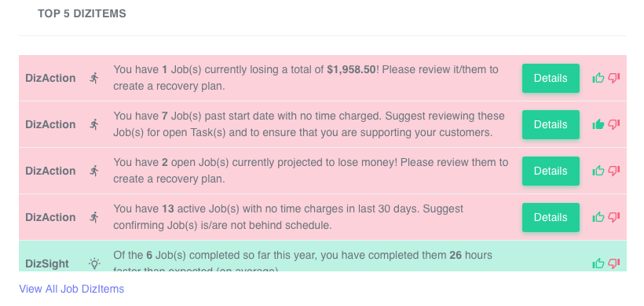The width and height of the screenshot is (644, 306).
Task: Open Details for job losing $1,958.50
Action: [551, 78]
